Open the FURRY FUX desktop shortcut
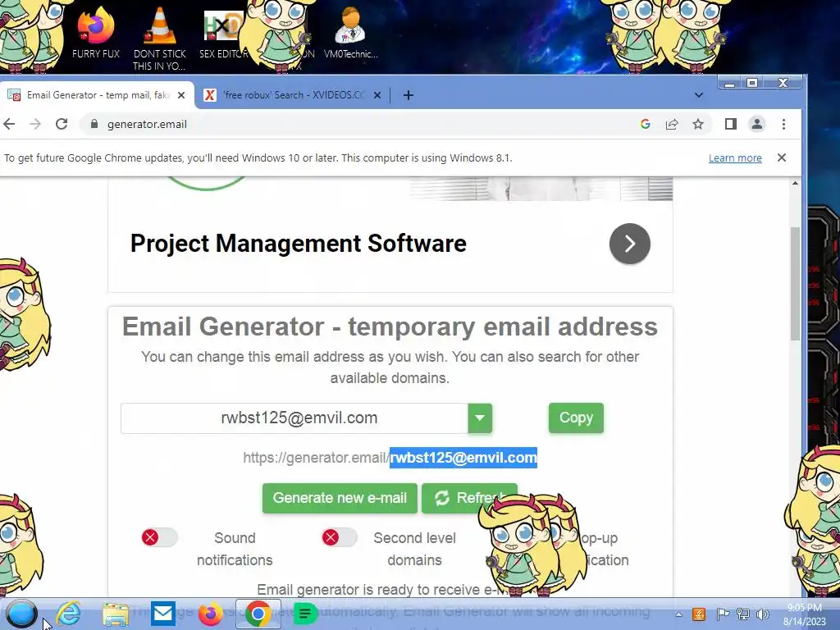Viewport: 840px width, 630px height. 95,33
